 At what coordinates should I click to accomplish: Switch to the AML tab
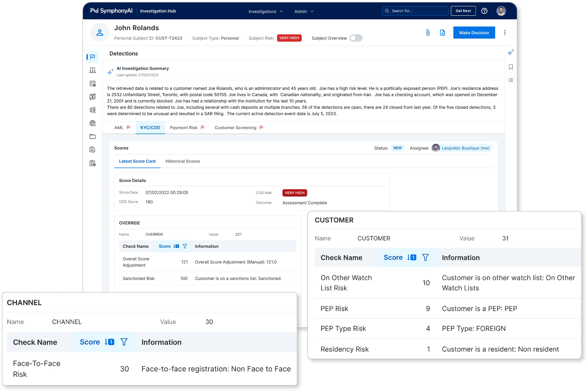pos(122,127)
